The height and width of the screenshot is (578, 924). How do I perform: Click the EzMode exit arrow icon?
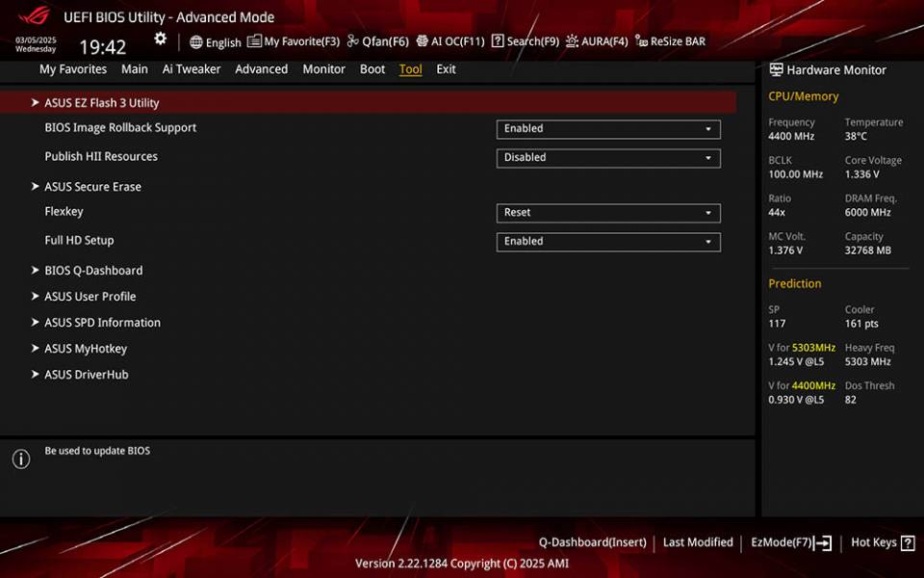(x=823, y=542)
